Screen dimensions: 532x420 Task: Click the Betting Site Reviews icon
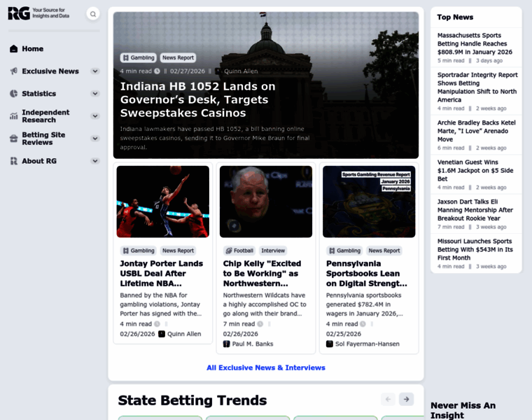(13, 139)
